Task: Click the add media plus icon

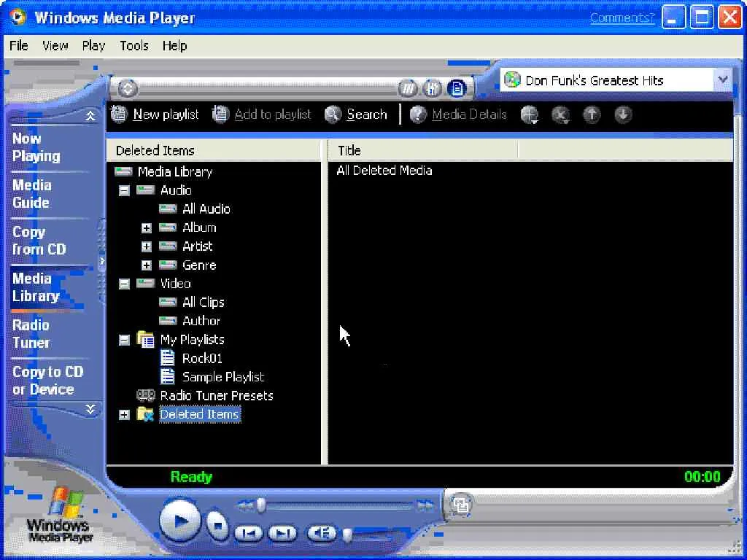Action: point(530,114)
